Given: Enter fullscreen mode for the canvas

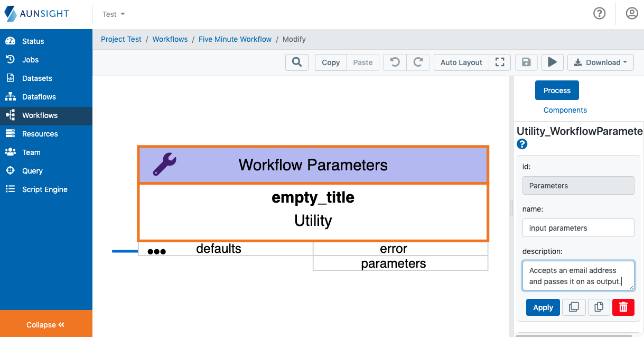Looking at the screenshot, I should [x=499, y=62].
